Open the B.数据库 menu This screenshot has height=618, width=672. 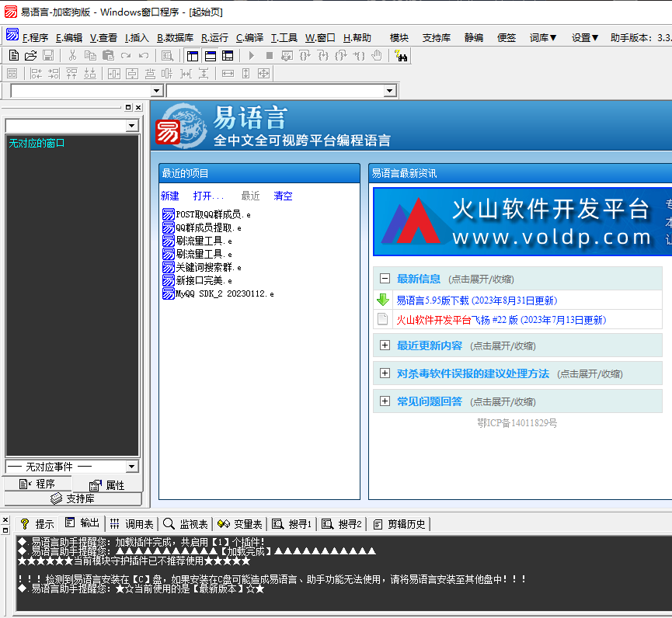(176, 38)
